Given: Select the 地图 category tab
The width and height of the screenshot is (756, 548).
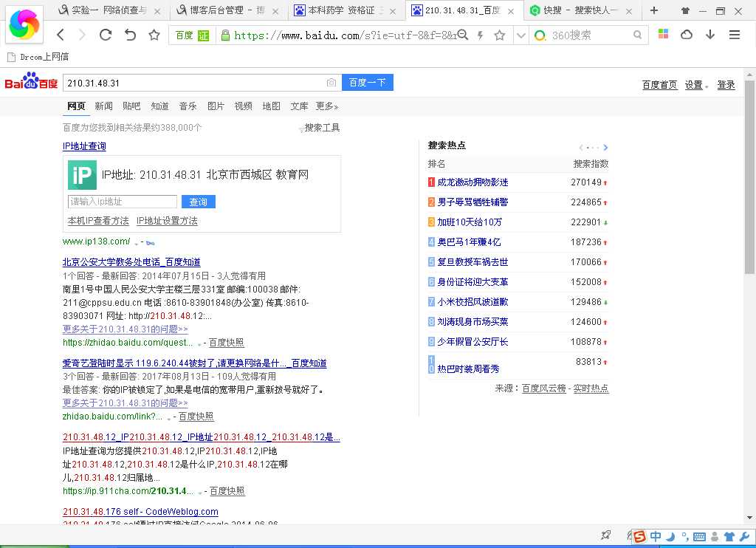Looking at the screenshot, I should point(271,106).
